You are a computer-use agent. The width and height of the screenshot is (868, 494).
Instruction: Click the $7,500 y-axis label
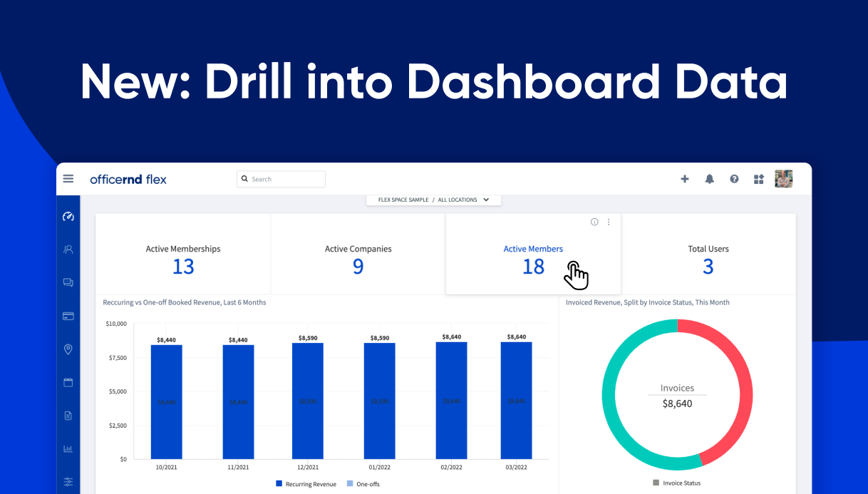pos(118,357)
